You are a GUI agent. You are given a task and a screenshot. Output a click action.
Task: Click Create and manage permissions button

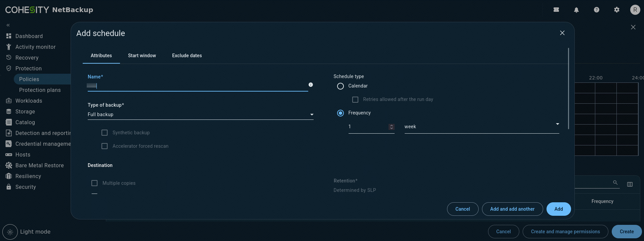tap(565, 232)
